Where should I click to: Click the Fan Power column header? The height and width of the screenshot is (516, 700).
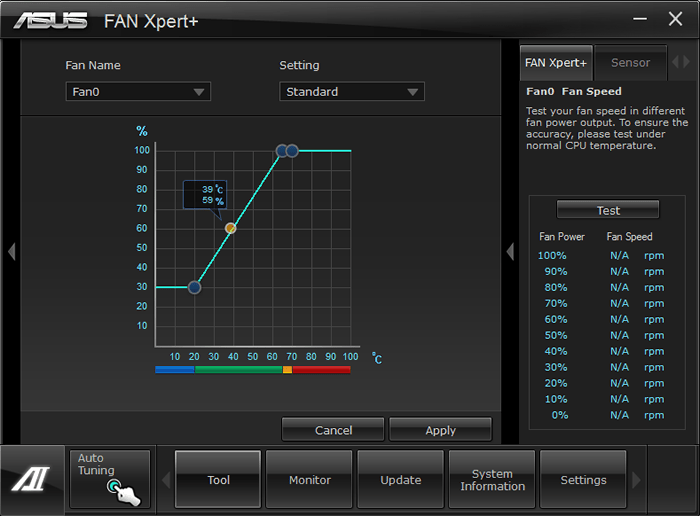[562, 237]
